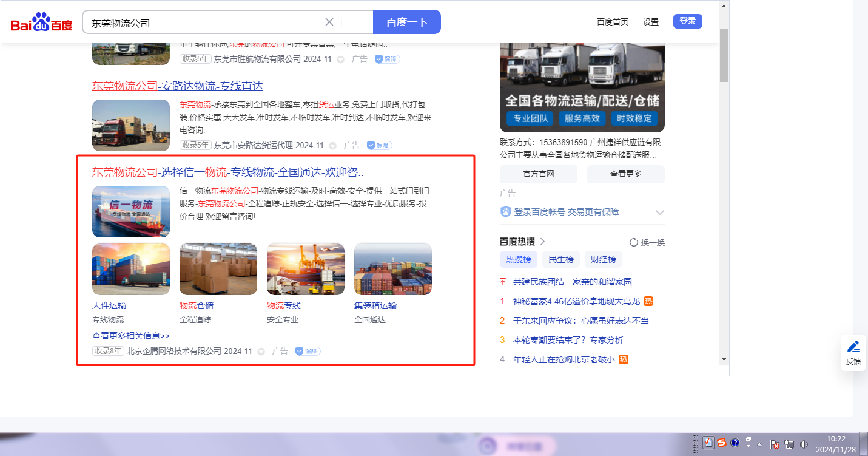868x456 pixels.
Task: Open the taskbar clock showing 10:22
Action: click(x=836, y=444)
